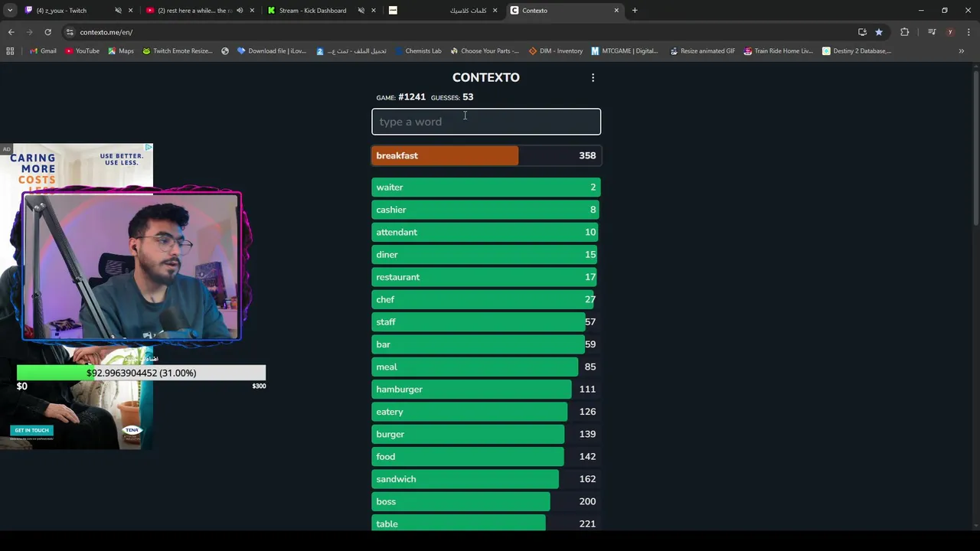Click the 'bar' guess row
The image size is (980, 551).
(486, 344)
